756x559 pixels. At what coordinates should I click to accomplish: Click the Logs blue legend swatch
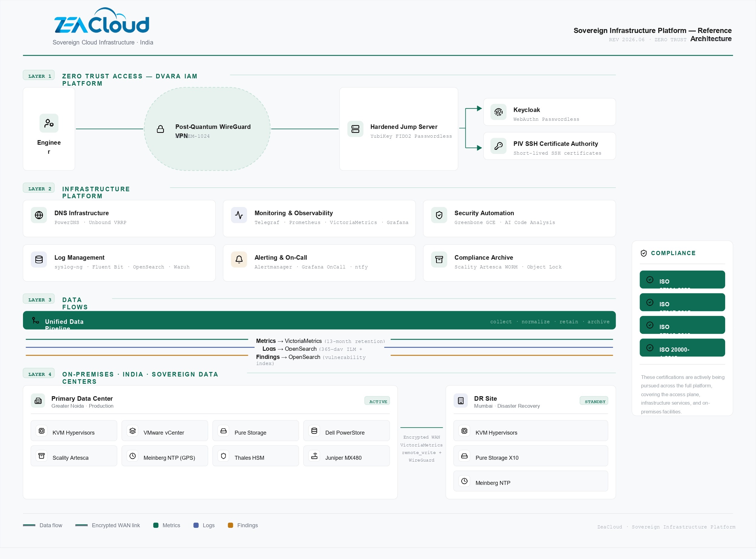196,525
